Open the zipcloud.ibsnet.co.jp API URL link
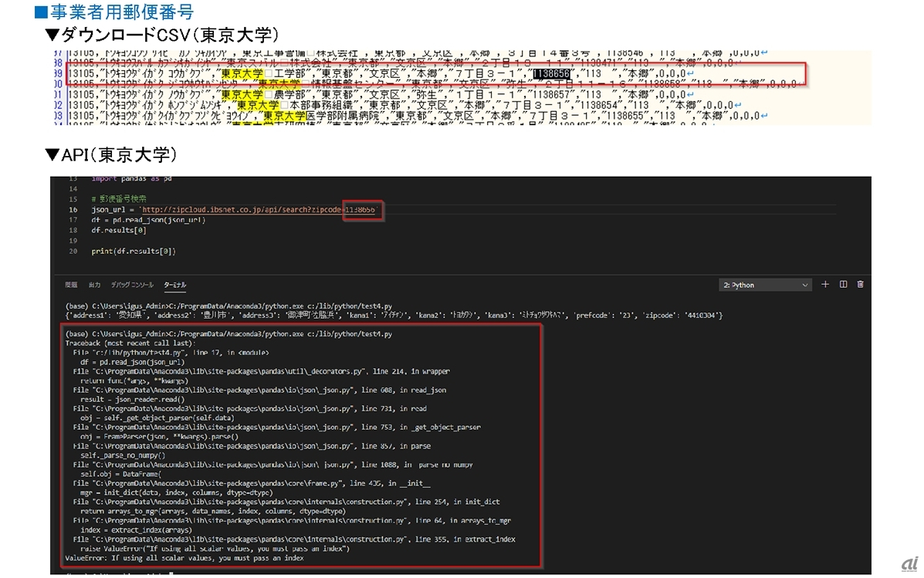 coord(259,210)
